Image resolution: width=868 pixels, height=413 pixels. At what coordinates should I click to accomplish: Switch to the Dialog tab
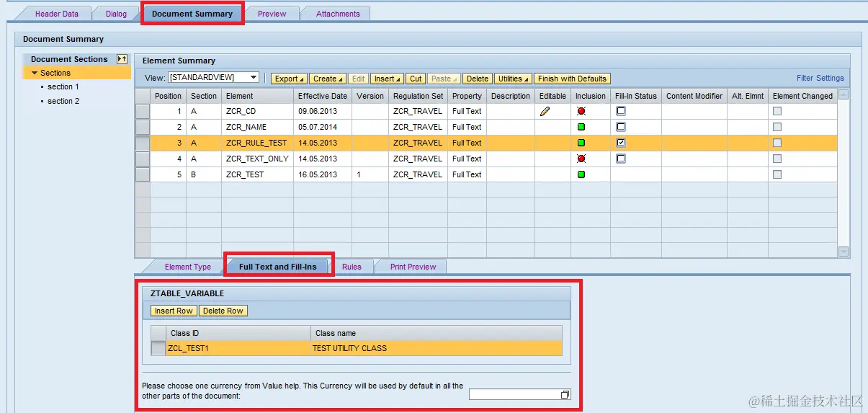click(x=116, y=14)
